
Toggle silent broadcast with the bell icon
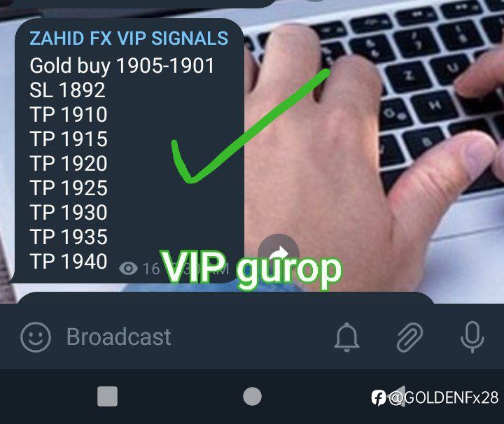(x=346, y=337)
